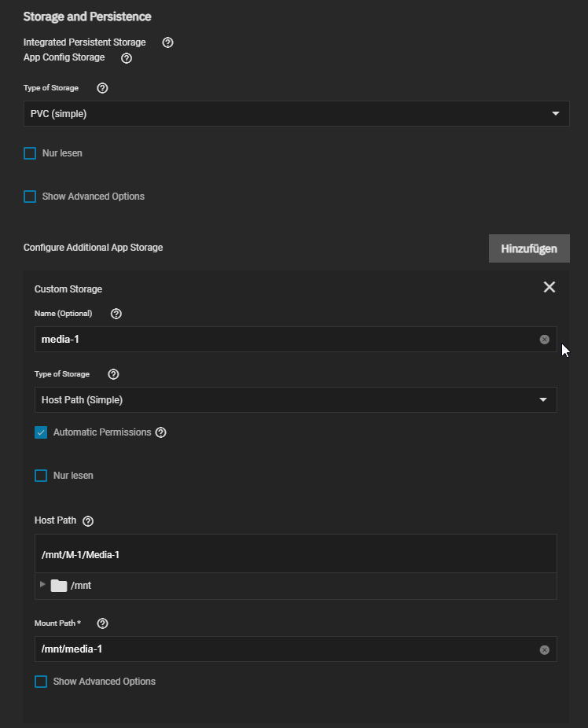Image resolution: width=588 pixels, height=728 pixels.
Task: Open the Host Path (Simple) dropdown
Action: point(296,399)
